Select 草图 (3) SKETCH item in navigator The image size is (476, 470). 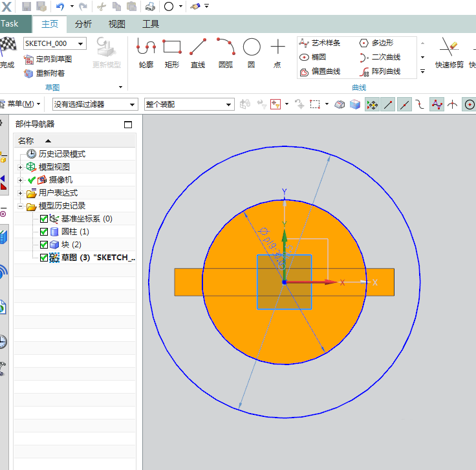click(97, 258)
